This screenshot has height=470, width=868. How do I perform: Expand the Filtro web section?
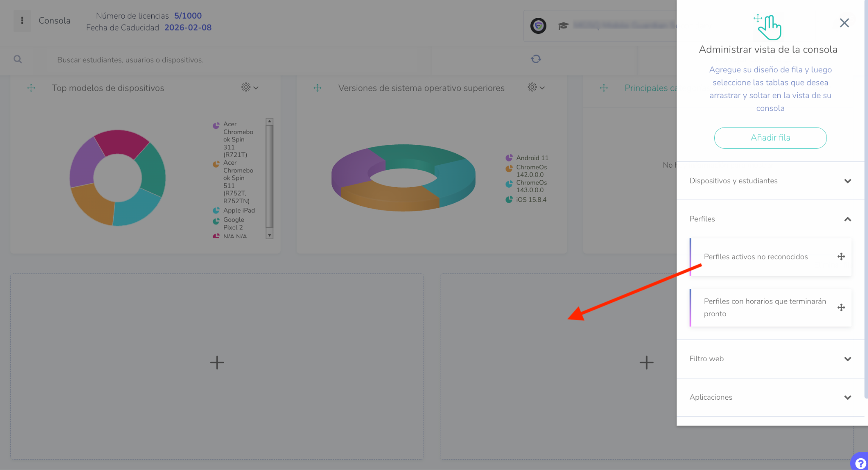point(847,359)
